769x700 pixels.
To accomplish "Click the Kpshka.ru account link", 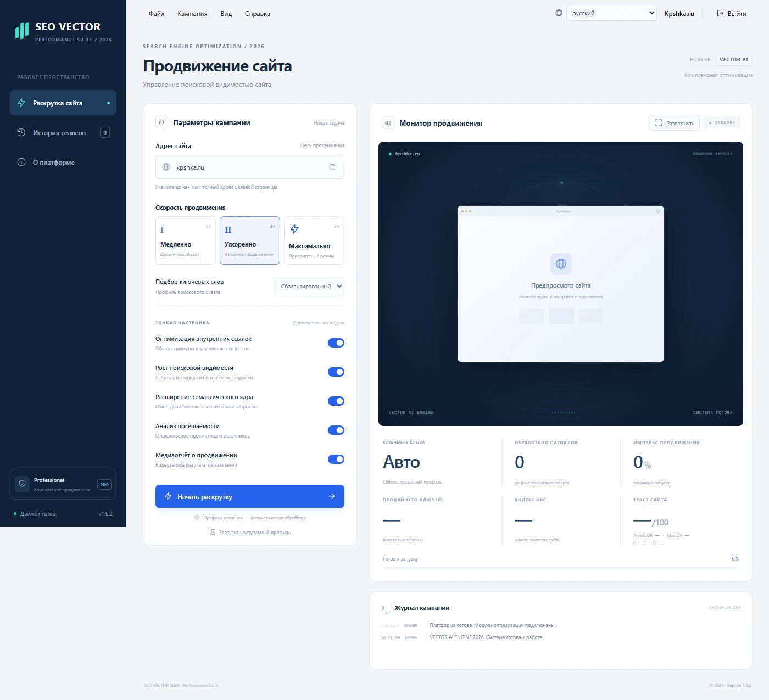I will [679, 14].
